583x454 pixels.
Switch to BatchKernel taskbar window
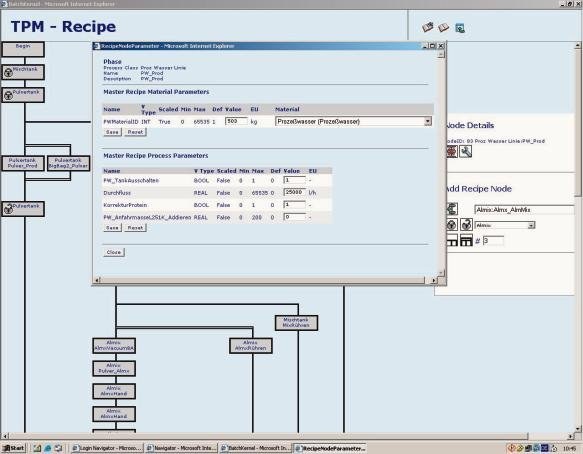255,448
